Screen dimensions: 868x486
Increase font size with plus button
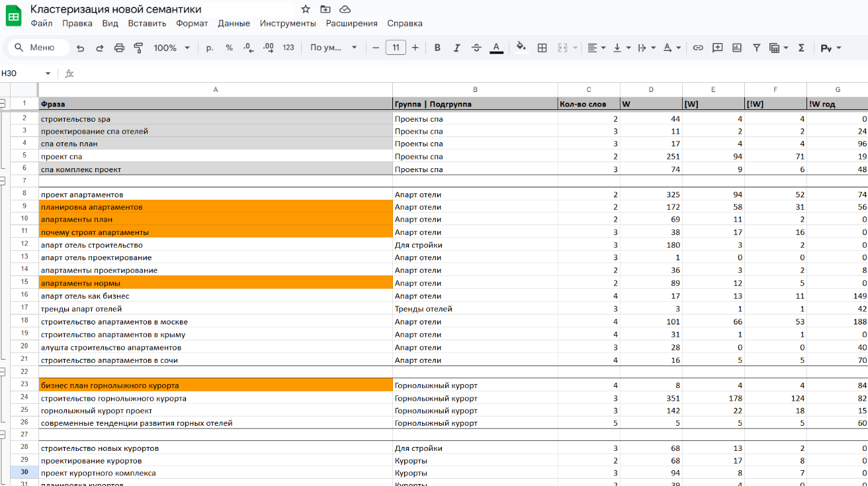[x=415, y=48]
